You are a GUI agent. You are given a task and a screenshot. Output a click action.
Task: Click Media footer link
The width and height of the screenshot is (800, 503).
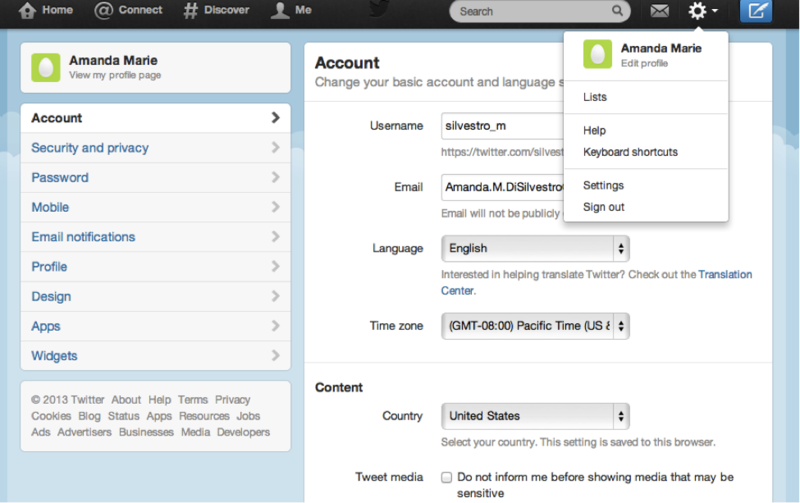(x=195, y=432)
